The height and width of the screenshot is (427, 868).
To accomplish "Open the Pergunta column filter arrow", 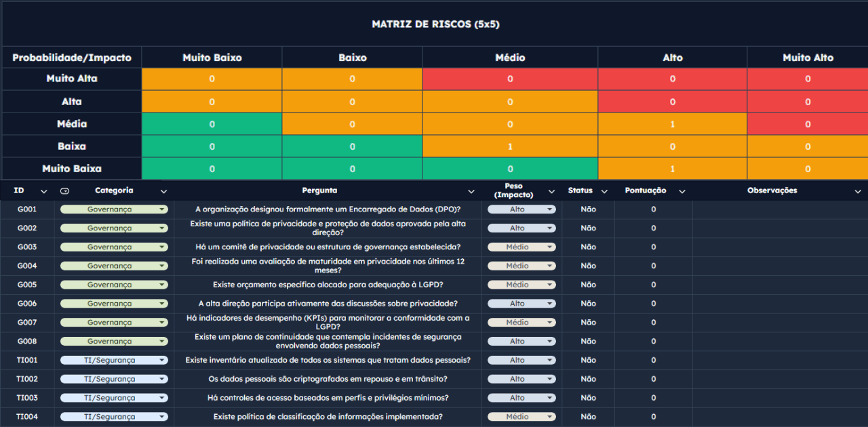I will [471, 191].
